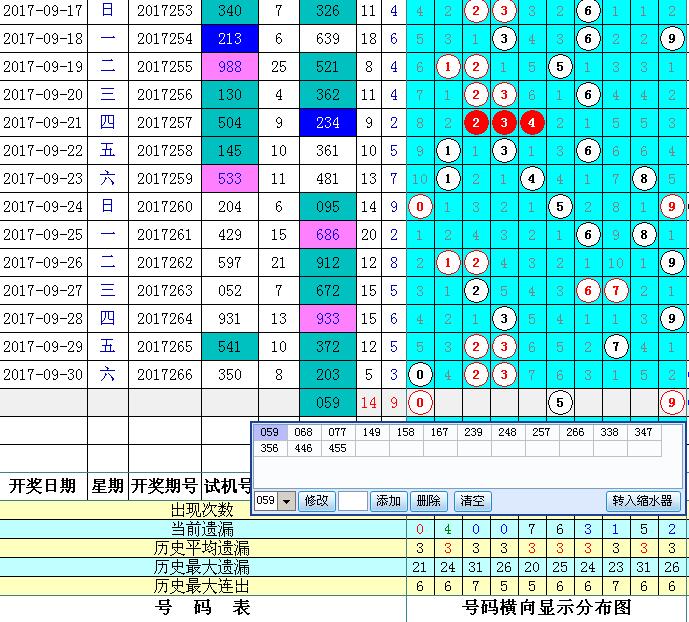Click the blue 234 cell in row 2017257
The image size is (689, 622).
point(327,123)
